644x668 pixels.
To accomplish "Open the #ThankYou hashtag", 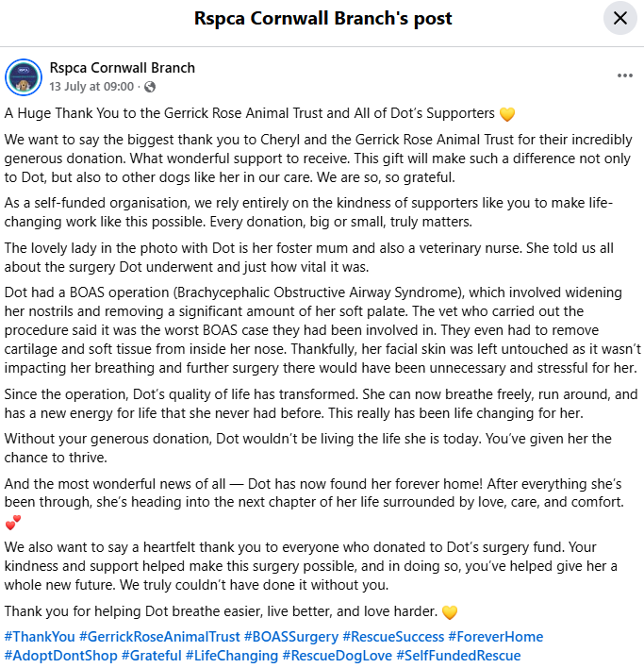I will pyautogui.click(x=40, y=637).
